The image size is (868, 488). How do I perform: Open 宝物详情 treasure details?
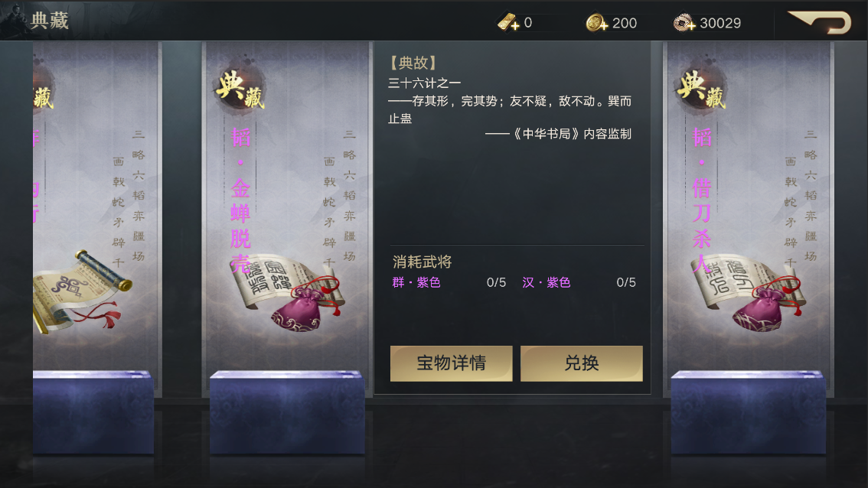(451, 363)
